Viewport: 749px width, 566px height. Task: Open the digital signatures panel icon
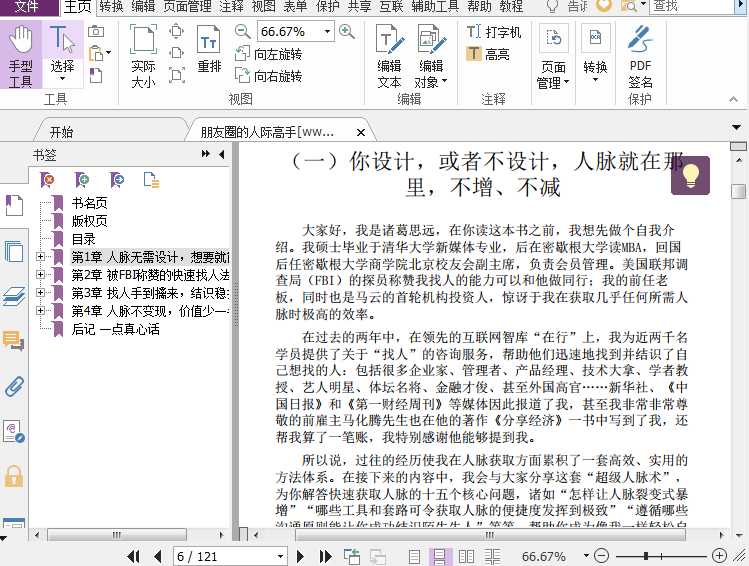[14, 431]
